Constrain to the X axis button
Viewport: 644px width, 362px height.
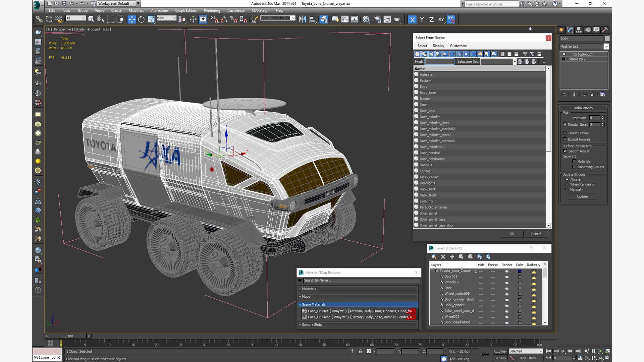tap(412, 19)
